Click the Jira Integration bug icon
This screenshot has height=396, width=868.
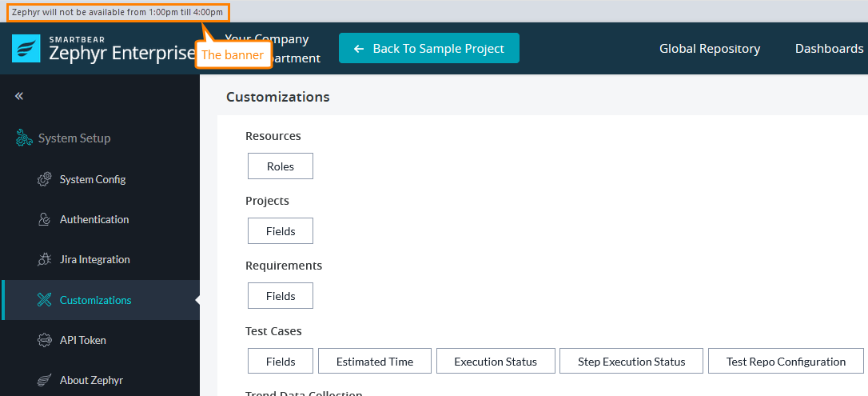(45, 259)
